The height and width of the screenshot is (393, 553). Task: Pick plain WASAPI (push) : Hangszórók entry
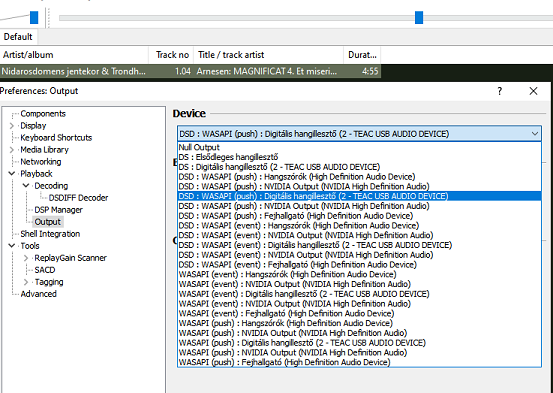[x=359, y=323]
